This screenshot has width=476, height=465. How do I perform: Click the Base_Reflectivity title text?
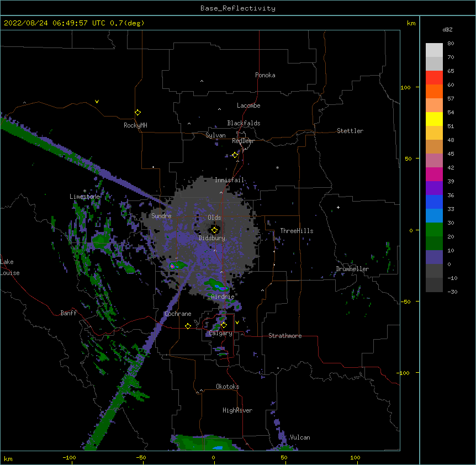[238, 8]
